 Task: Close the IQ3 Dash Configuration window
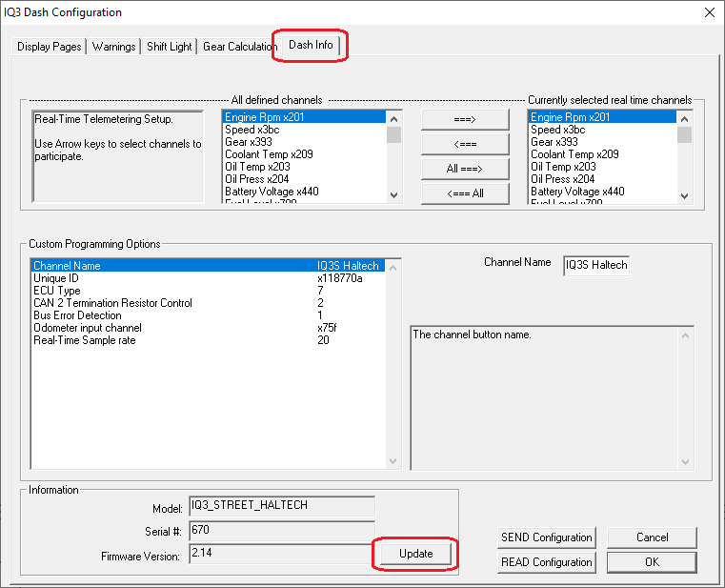coord(710,12)
